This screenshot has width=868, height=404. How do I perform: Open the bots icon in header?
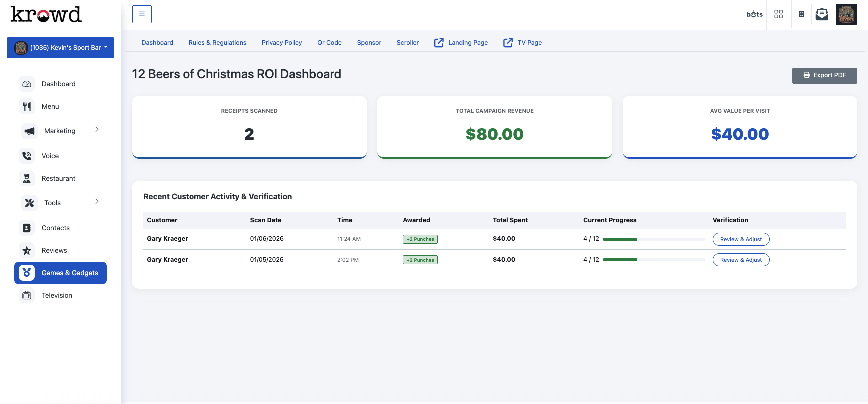[754, 14]
